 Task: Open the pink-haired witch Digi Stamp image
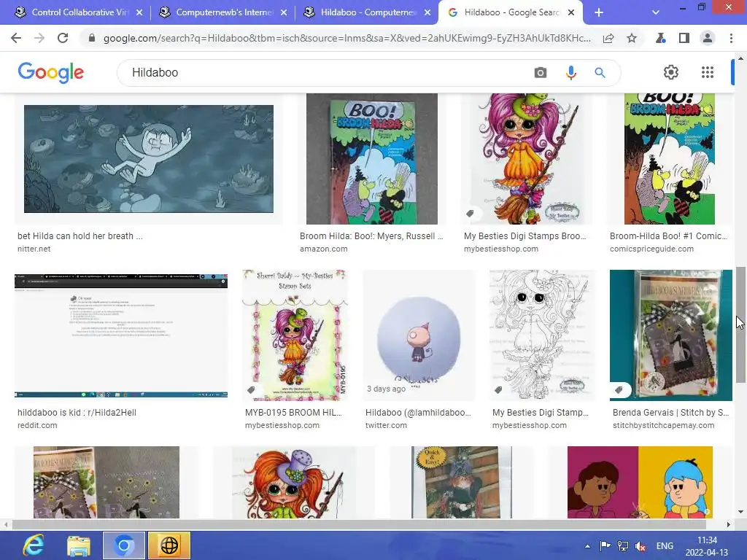[527, 158]
